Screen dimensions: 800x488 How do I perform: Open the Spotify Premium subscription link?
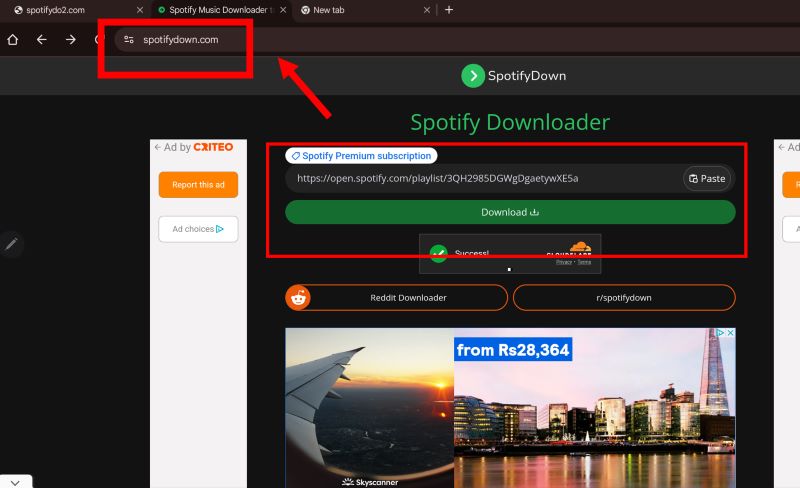tap(361, 156)
